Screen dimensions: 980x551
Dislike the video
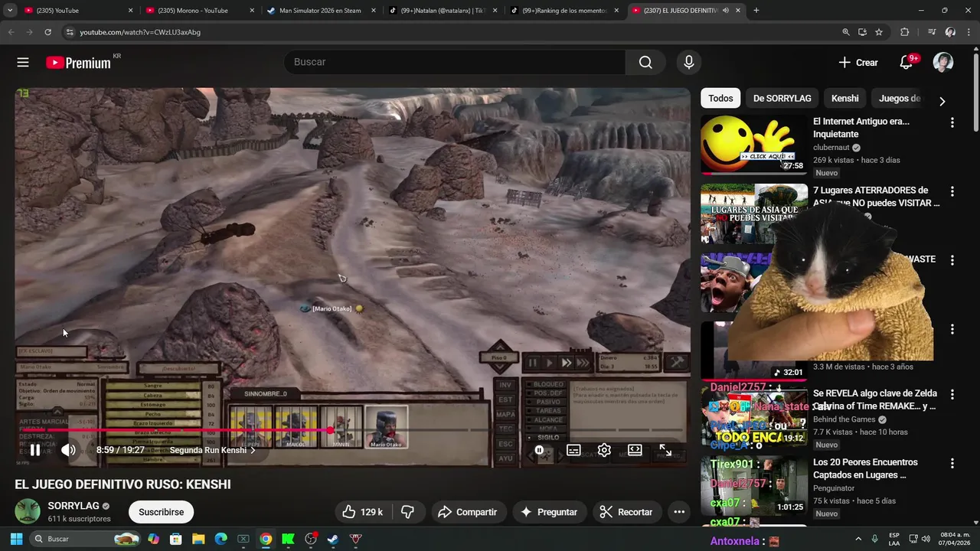pyautogui.click(x=407, y=512)
